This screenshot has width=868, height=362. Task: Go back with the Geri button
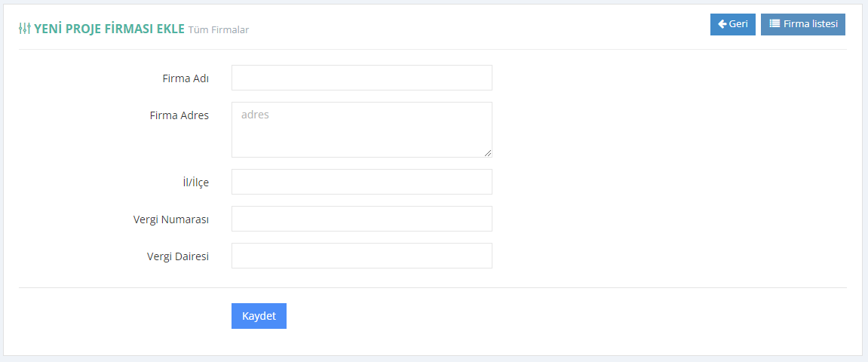pyautogui.click(x=733, y=24)
